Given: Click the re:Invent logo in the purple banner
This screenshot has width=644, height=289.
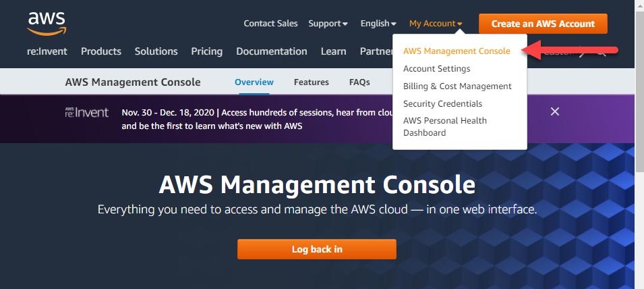Looking at the screenshot, I should [86, 112].
